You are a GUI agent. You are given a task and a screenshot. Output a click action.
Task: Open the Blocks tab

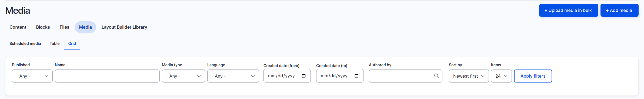pyautogui.click(x=43, y=27)
